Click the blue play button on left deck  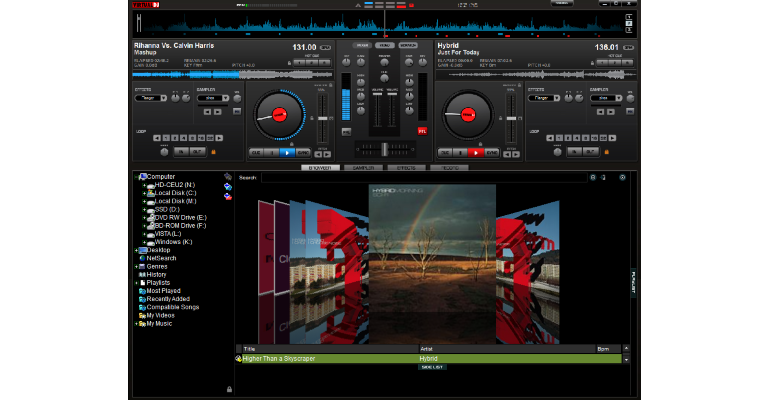(287, 153)
